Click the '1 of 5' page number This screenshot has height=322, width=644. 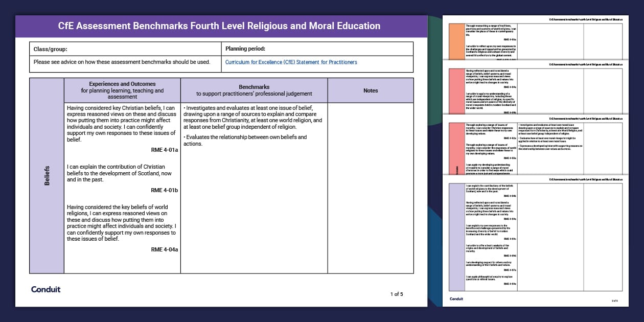(x=397, y=294)
